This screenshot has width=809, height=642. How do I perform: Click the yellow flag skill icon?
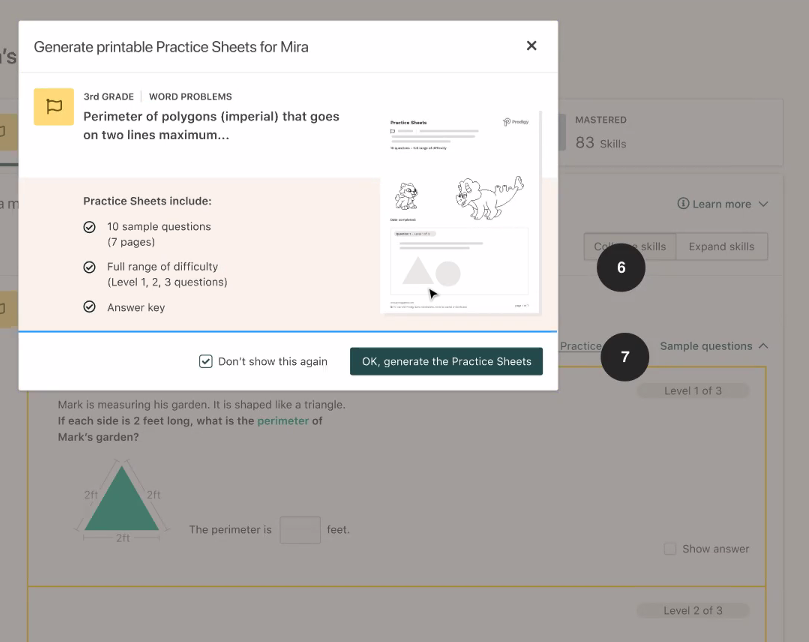[54, 107]
